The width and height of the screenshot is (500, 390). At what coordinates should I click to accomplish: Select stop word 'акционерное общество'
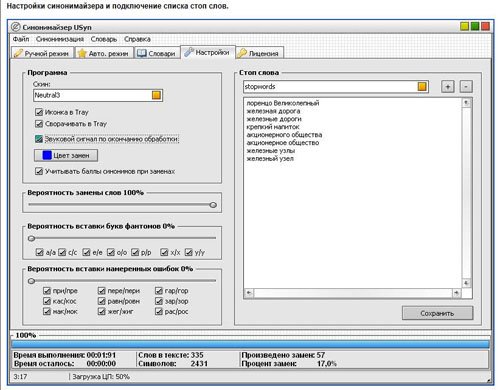click(283, 143)
